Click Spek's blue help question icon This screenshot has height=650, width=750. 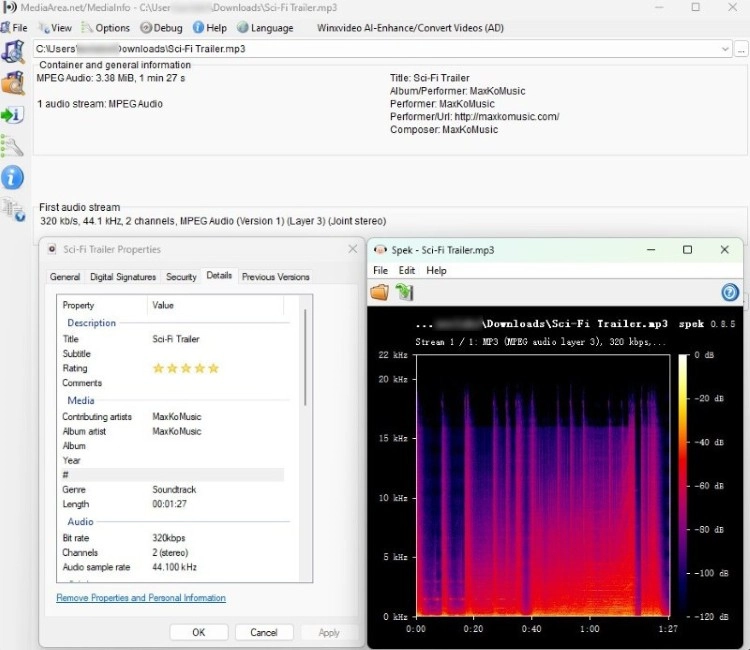(730, 292)
